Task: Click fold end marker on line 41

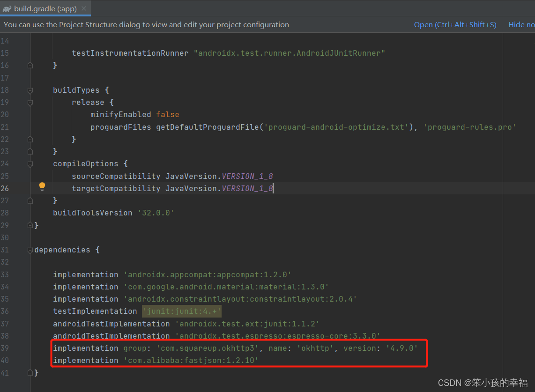Action: click(30, 373)
